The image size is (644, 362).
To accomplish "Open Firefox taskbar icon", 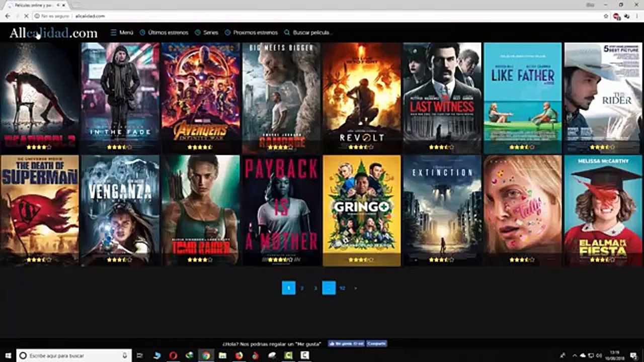I will [x=239, y=355].
